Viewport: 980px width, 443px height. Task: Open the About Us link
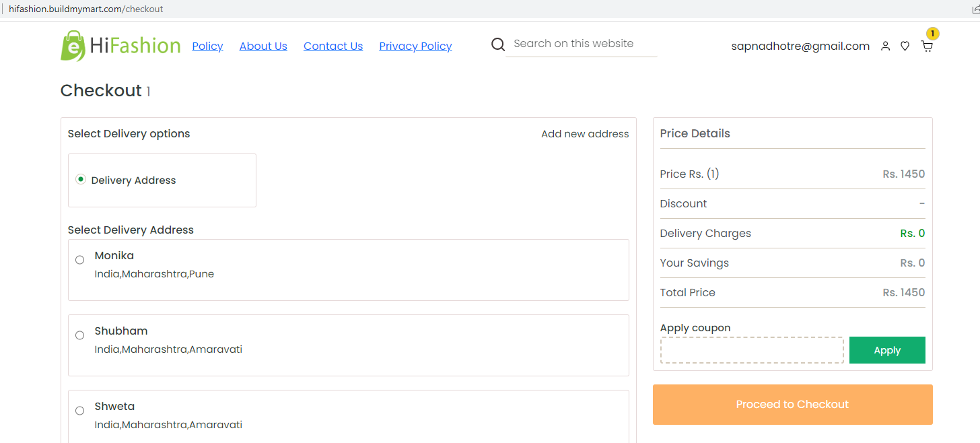click(x=263, y=46)
